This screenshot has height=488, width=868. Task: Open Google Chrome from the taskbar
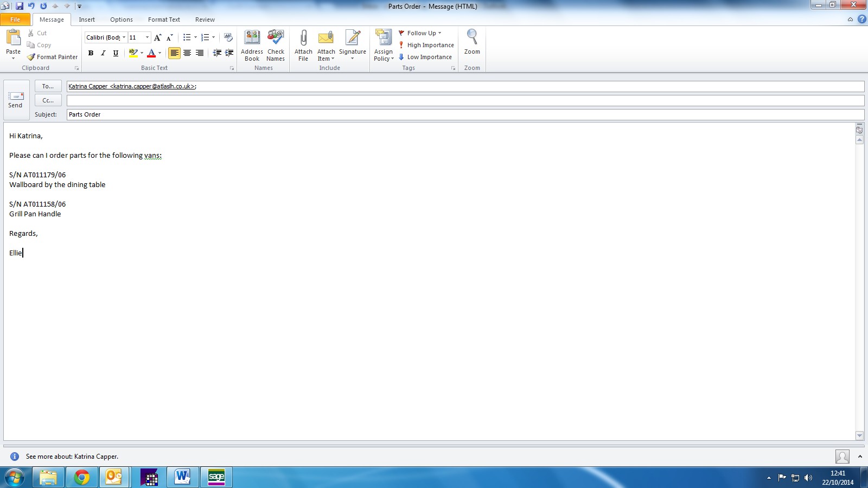coord(82,477)
